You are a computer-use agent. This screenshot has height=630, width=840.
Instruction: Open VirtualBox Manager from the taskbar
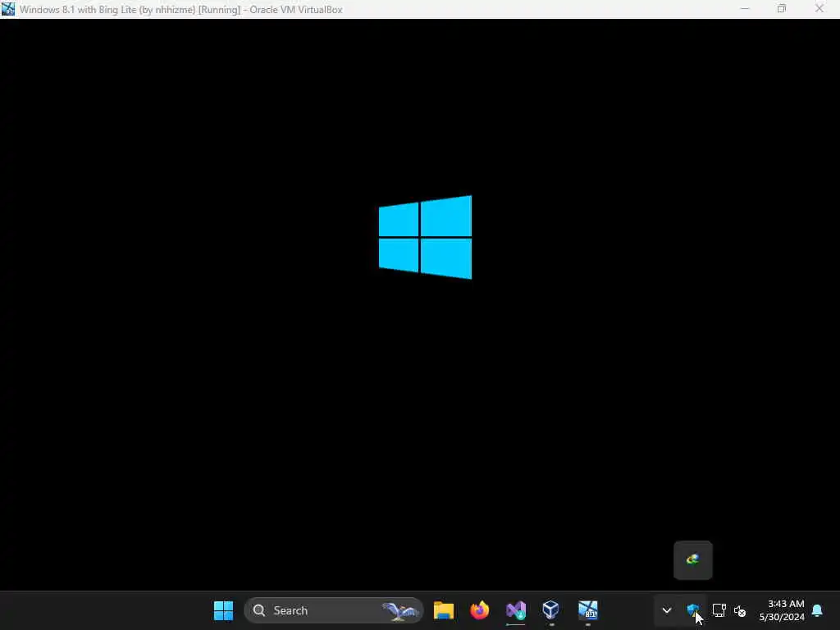pos(551,610)
